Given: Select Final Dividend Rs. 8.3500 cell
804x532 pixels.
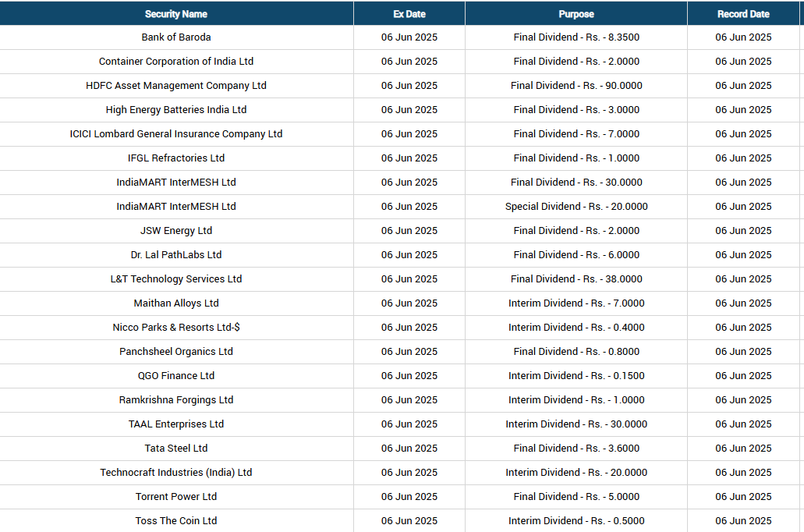Looking at the screenshot, I should [x=576, y=37].
